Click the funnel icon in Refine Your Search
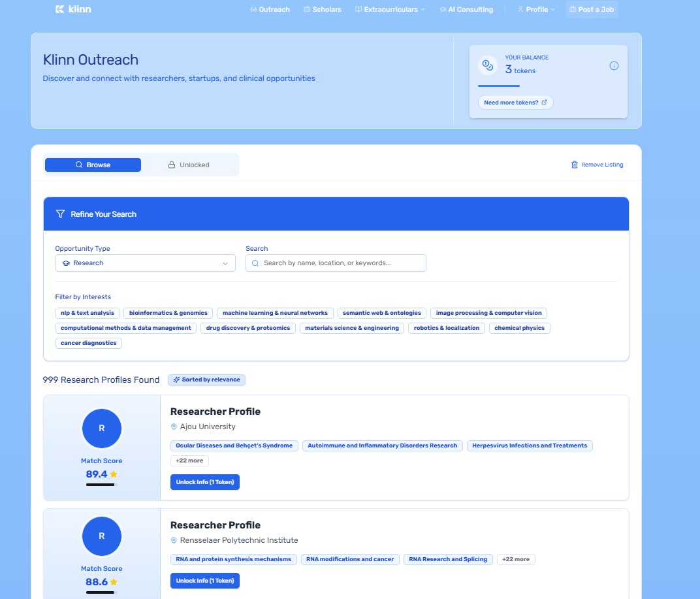Image resolution: width=700 pixels, height=599 pixels. click(x=60, y=214)
